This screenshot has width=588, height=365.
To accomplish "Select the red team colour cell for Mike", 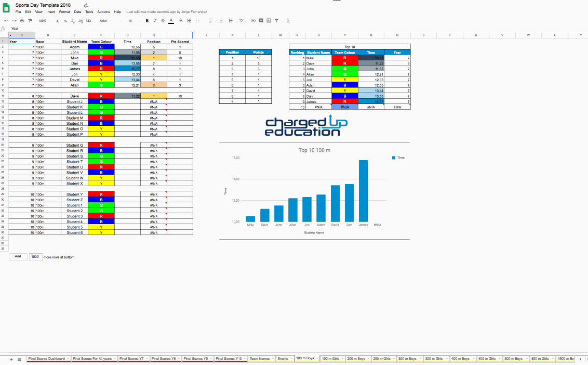I will [101, 58].
